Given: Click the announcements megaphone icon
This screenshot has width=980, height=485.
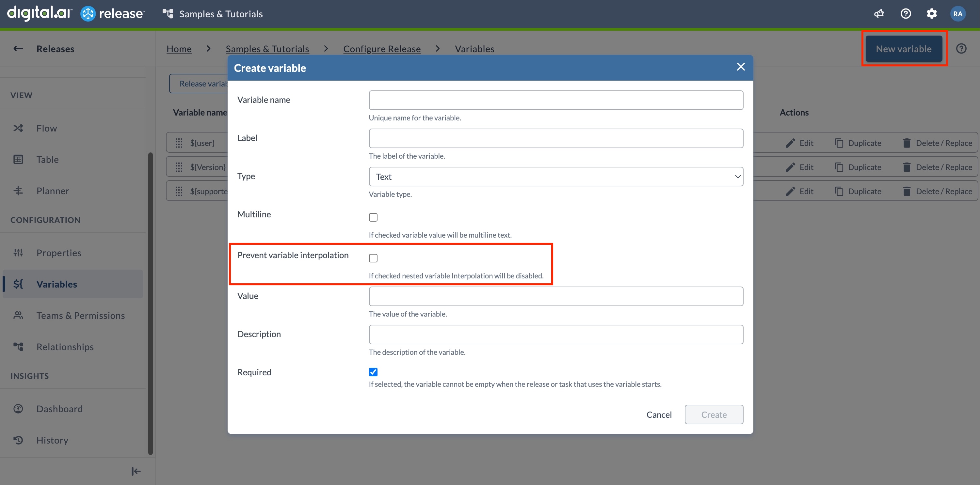Looking at the screenshot, I should click(x=879, y=14).
